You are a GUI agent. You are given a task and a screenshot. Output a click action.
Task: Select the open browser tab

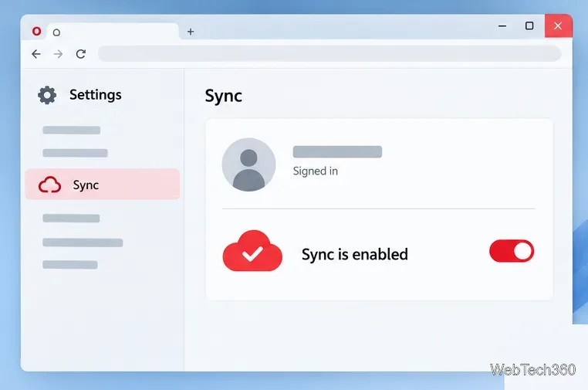112,32
